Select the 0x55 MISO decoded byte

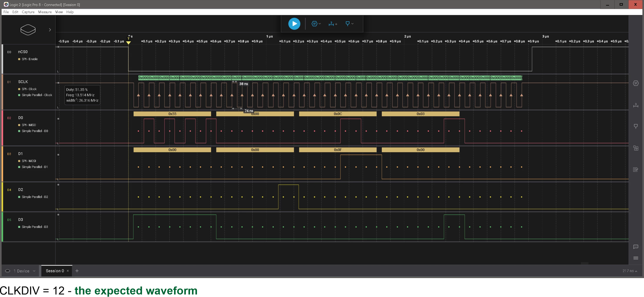172,114
